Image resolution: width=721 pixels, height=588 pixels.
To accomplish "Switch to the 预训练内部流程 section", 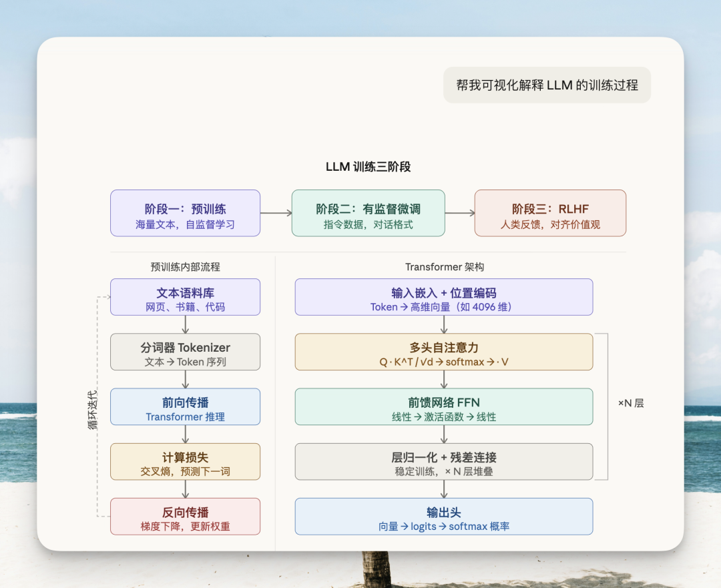I will 185,266.
